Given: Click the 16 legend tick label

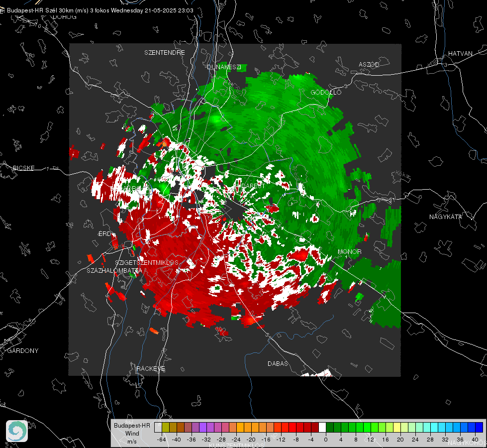Looking at the screenshot, I should (x=386, y=440).
